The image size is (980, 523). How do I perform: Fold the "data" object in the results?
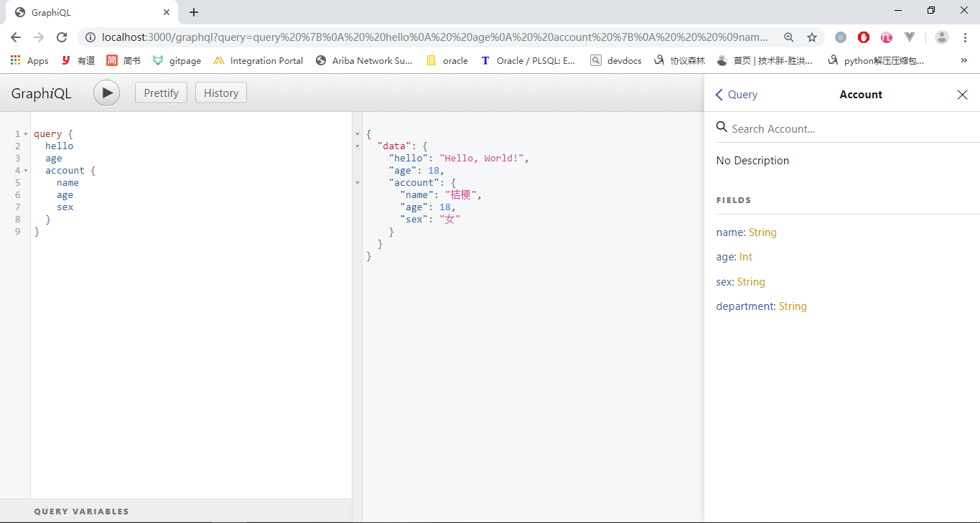(x=358, y=146)
